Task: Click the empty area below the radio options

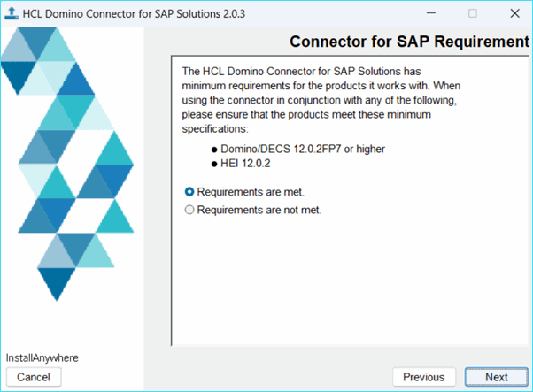Action: point(349,283)
